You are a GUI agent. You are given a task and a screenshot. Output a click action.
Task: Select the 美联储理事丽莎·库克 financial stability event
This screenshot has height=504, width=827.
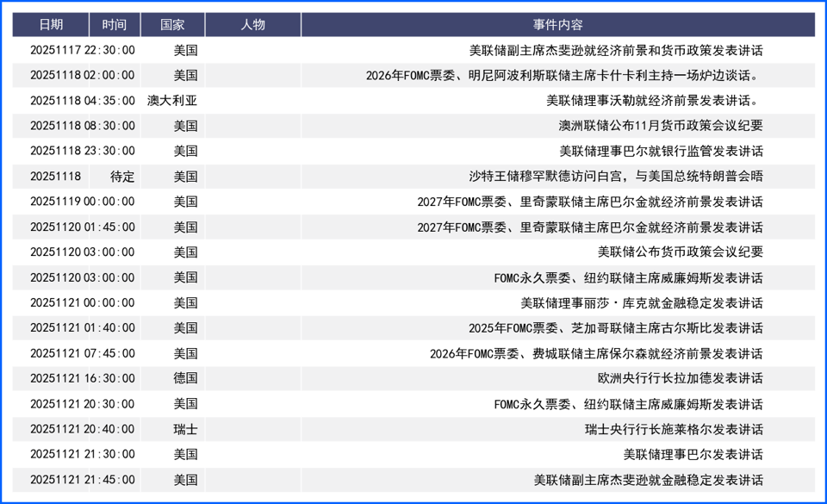click(641, 303)
